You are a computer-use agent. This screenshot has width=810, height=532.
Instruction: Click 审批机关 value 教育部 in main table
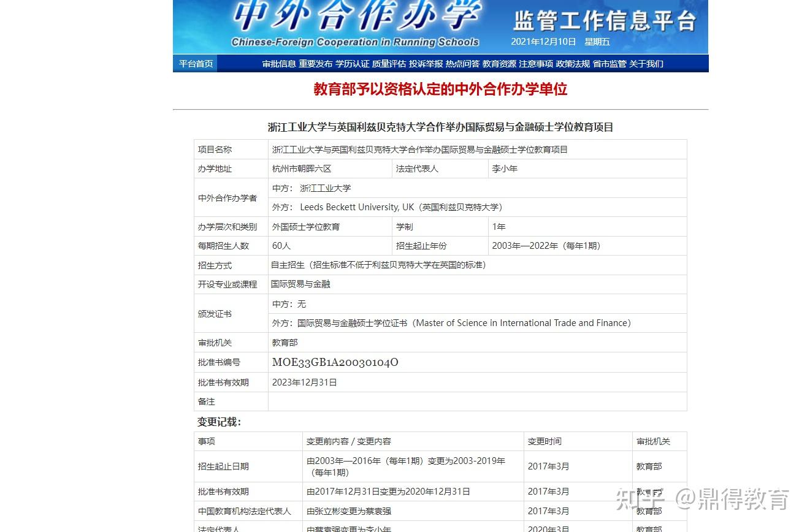[285, 343]
